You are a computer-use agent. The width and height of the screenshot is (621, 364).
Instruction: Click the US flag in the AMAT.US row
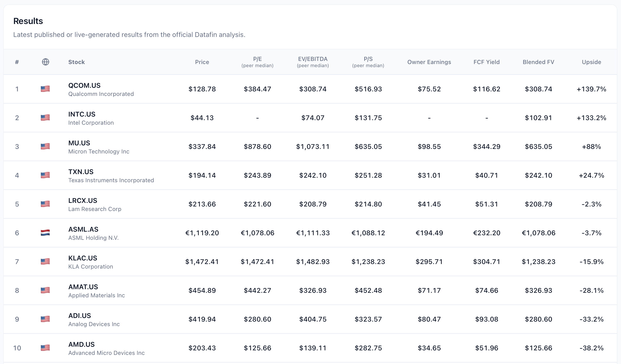(x=45, y=290)
